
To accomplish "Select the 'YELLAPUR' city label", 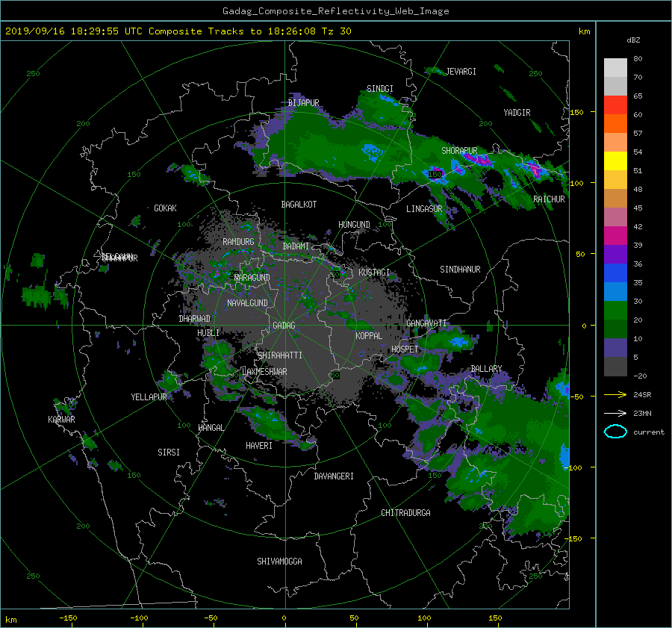I will click(x=149, y=397).
